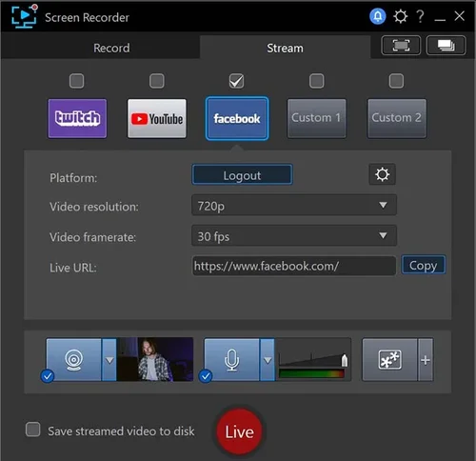Uncheck the Facebook checkbox
Image resolution: width=476 pixels, height=461 pixels.
(x=237, y=81)
